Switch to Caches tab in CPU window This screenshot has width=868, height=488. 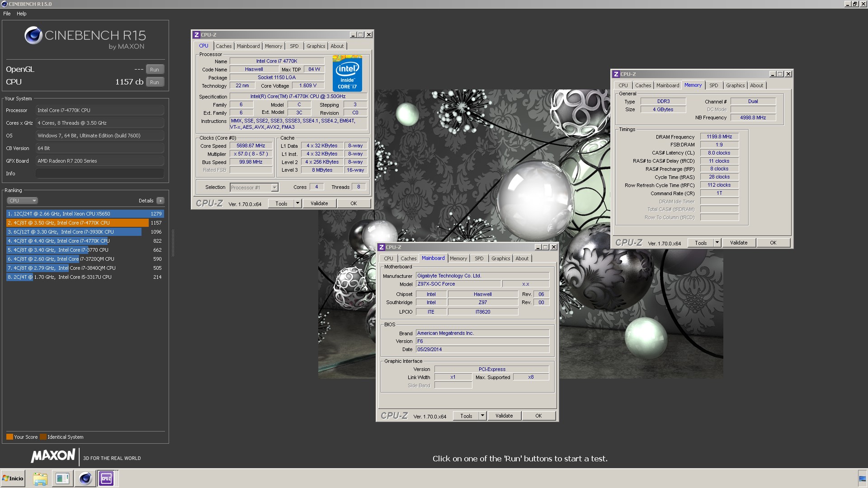pos(223,46)
